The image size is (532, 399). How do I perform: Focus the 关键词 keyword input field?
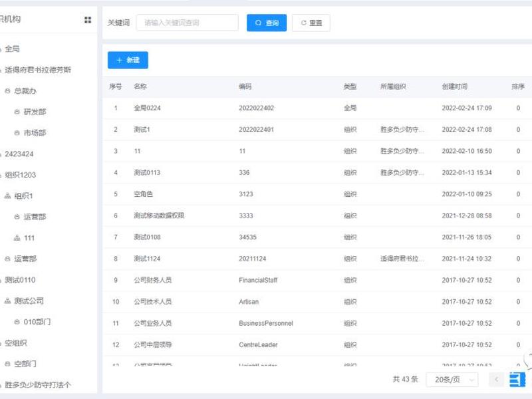coord(188,23)
